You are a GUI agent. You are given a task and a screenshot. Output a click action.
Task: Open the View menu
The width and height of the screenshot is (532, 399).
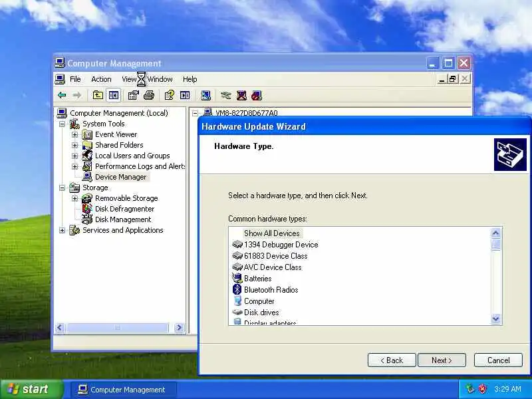[x=129, y=79]
